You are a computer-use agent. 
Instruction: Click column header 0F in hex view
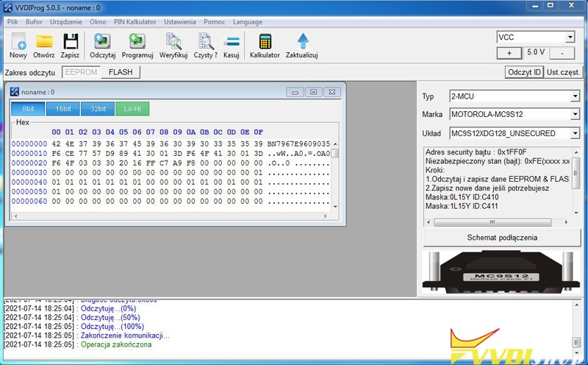click(x=259, y=132)
